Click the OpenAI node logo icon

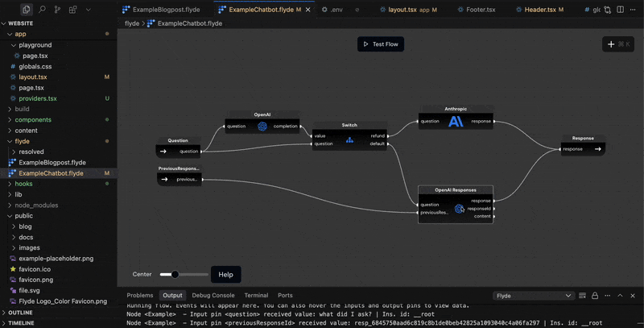tap(262, 127)
